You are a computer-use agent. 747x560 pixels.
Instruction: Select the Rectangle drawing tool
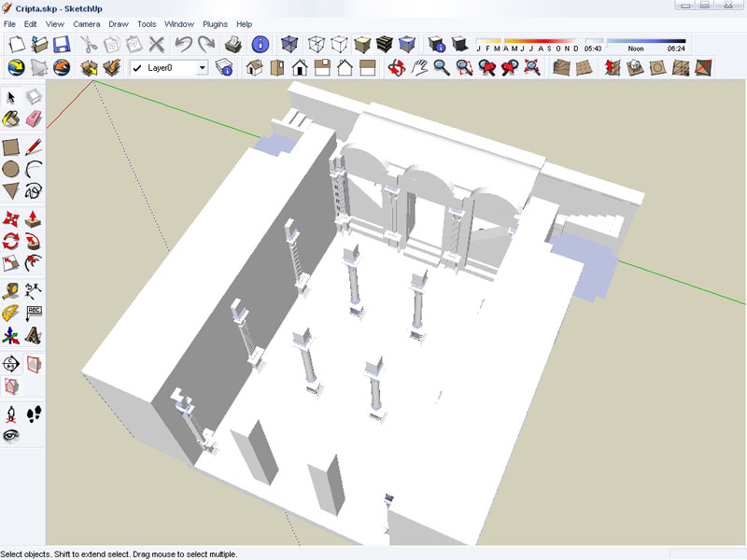[x=11, y=147]
